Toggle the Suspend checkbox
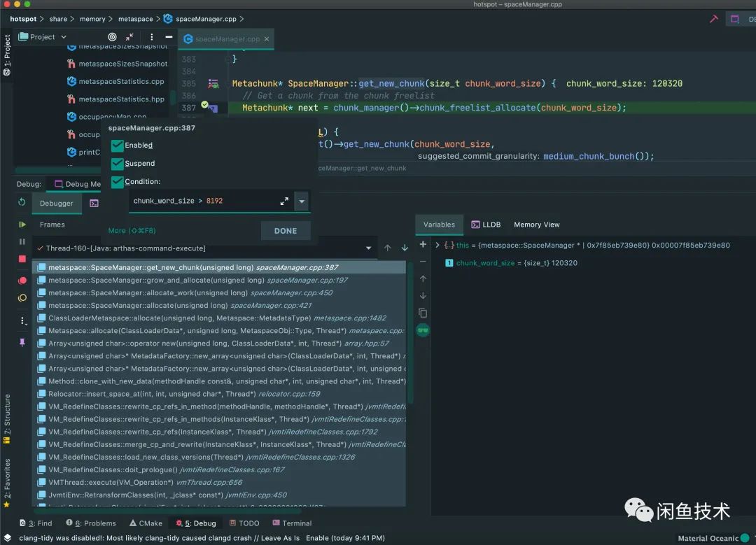The height and width of the screenshot is (545, 756). (118, 164)
